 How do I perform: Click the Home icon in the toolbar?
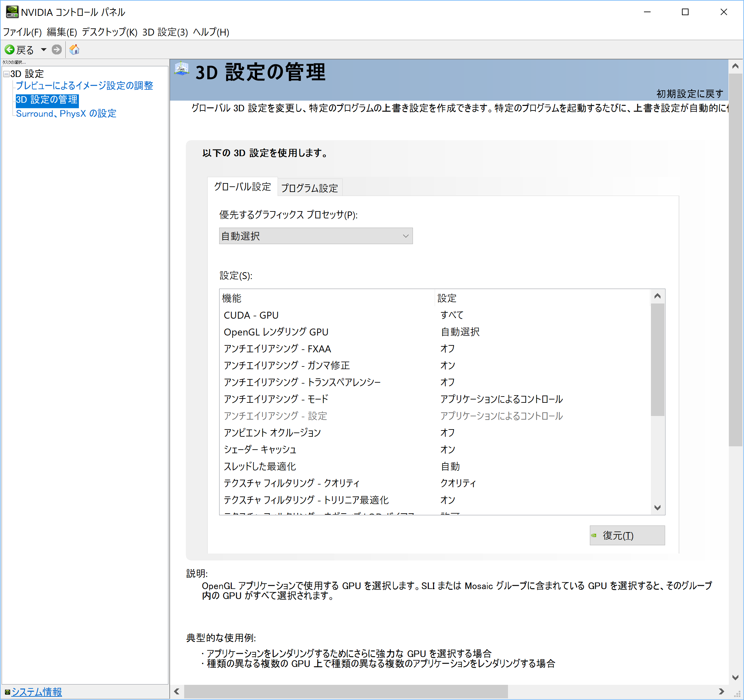coord(75,49)
